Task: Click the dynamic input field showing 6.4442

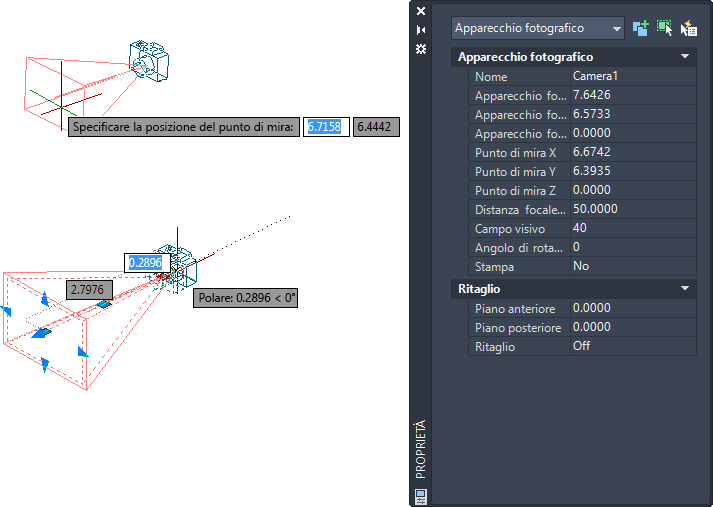Action: point(376,127)
